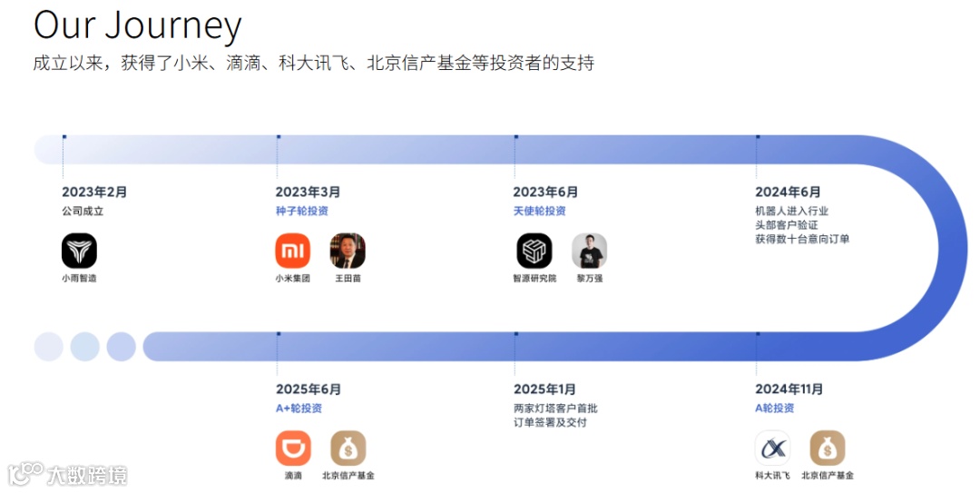This screenshot has width=980, height=493.
Task: Select the 2024年6月 date heading
Action: tap(789, 192)
